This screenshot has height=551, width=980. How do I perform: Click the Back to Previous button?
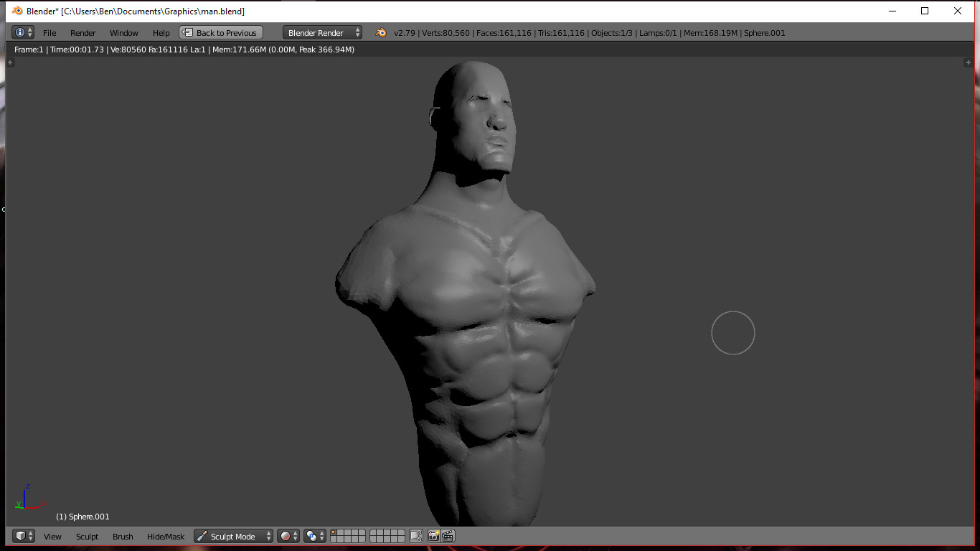pyautogui.click(x=221, y=33)
